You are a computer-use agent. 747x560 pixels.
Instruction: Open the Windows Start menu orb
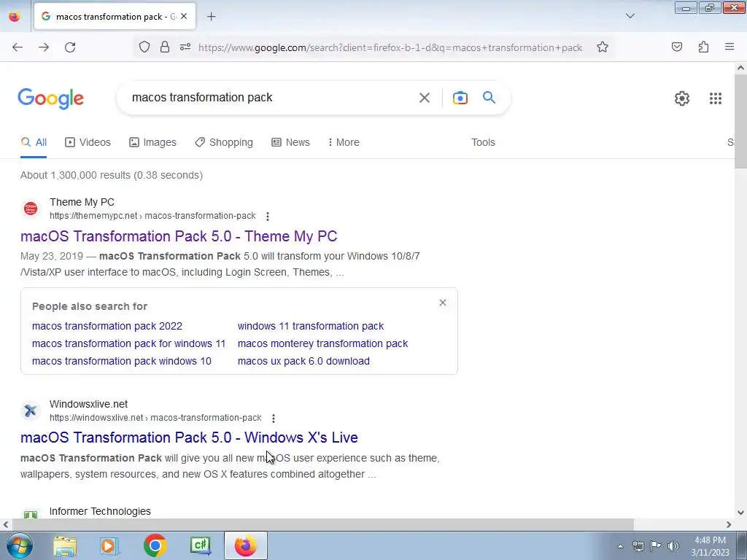coord(19,545)
